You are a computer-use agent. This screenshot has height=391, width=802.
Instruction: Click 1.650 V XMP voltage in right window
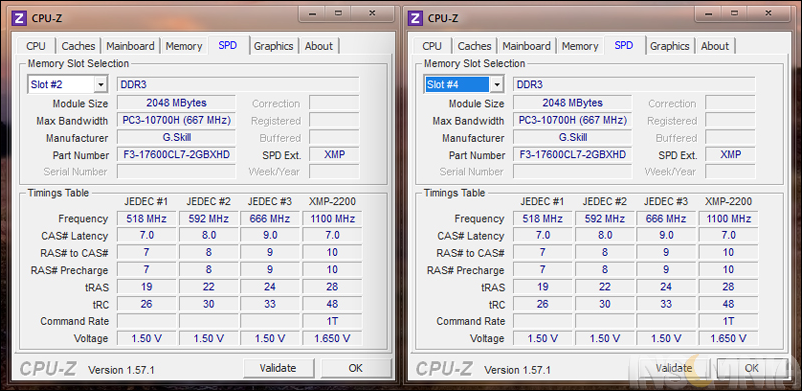pyautogui.click(x=728, y=338)
